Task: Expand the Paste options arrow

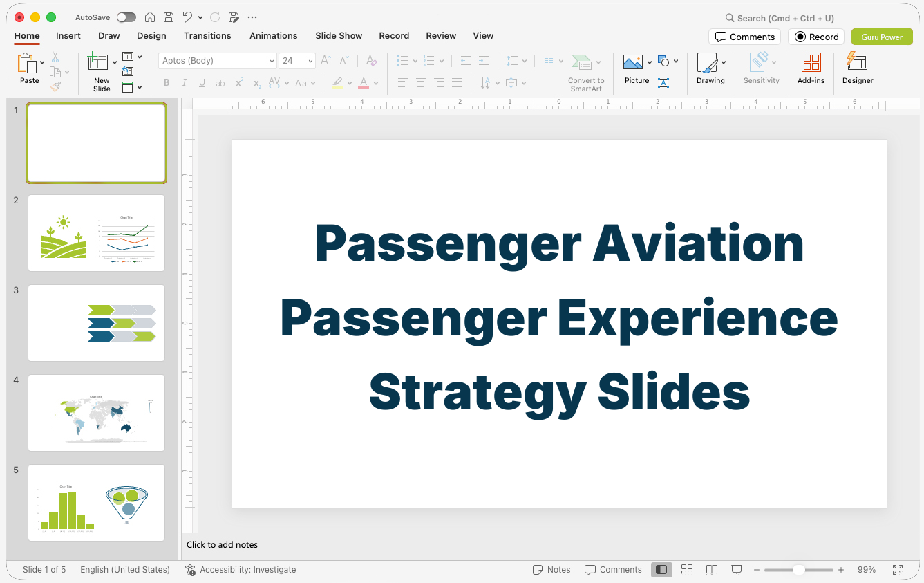Action: 42,62
